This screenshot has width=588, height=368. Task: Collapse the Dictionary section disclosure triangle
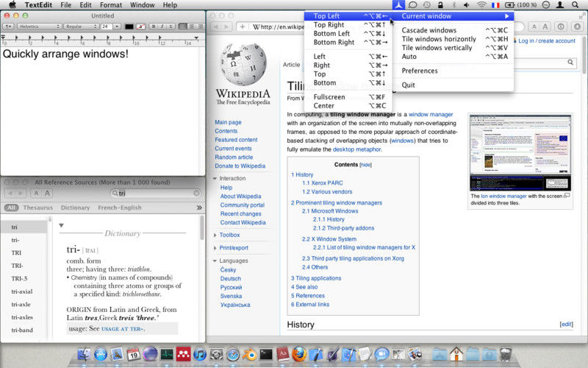[x=61, y=226]
